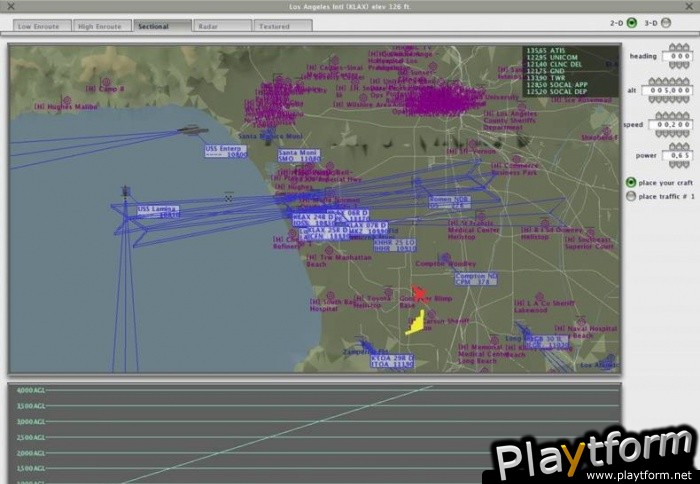Select the ship icon above USS Lamina
The width and height of the screenshot is (700, 484).
click(126, 192)
